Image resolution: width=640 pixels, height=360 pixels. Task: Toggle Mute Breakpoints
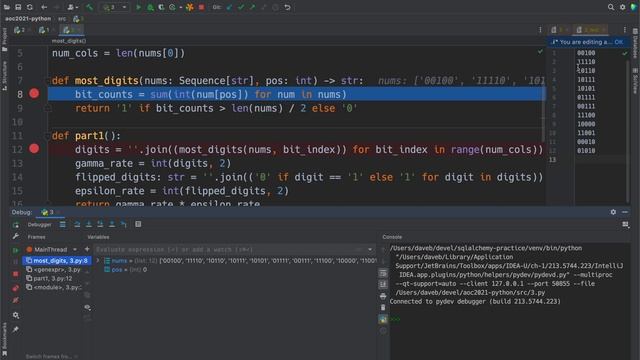pos(16,300)
